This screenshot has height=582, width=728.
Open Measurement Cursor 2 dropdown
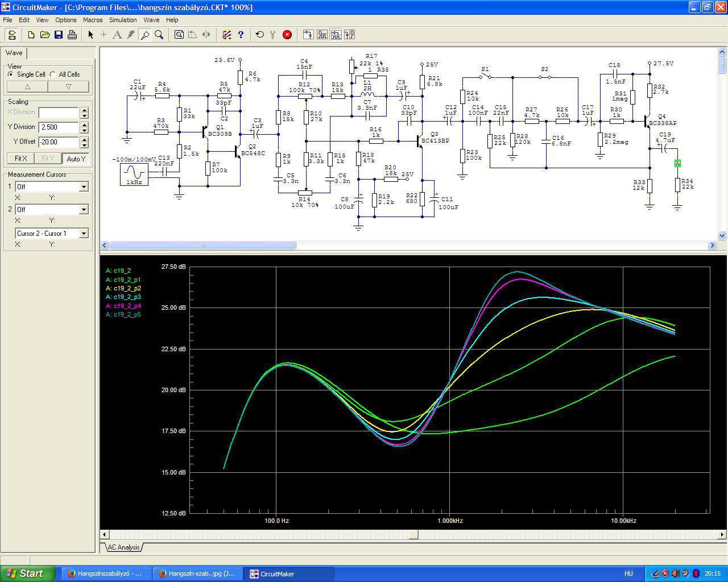(84, 210)
